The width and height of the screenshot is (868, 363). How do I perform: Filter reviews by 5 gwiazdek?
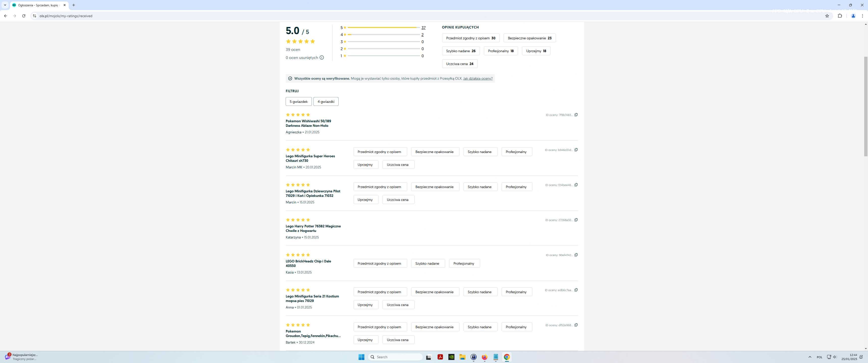pyautogui.click(x=299, y=101)
